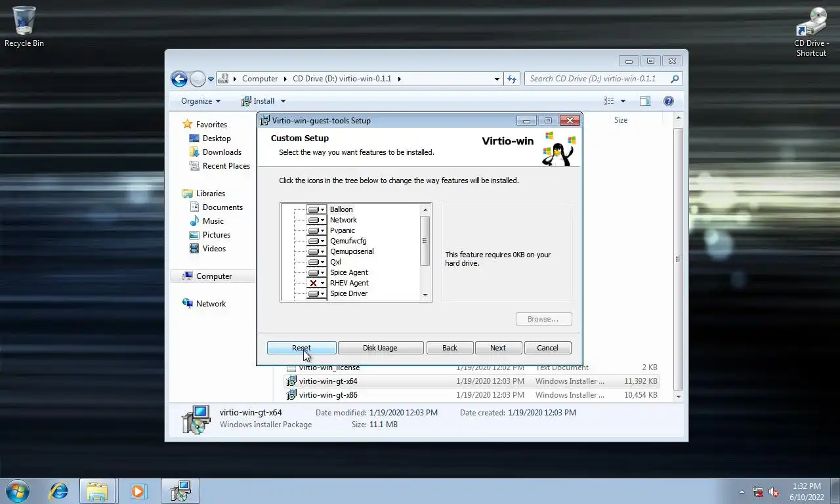The width and height of the screenshot is (840, 504).
Task: Click CD Drive (D:) virtio-win-0.1.1 breadcrumb
Action: pyautogui.click(x=342, y=79)
